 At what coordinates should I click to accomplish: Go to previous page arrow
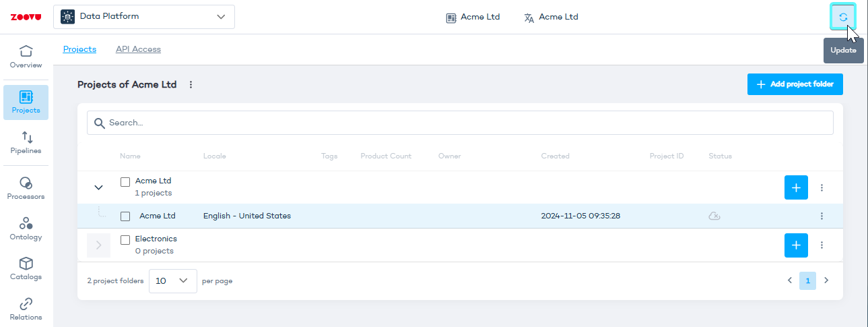pos(790,280)
